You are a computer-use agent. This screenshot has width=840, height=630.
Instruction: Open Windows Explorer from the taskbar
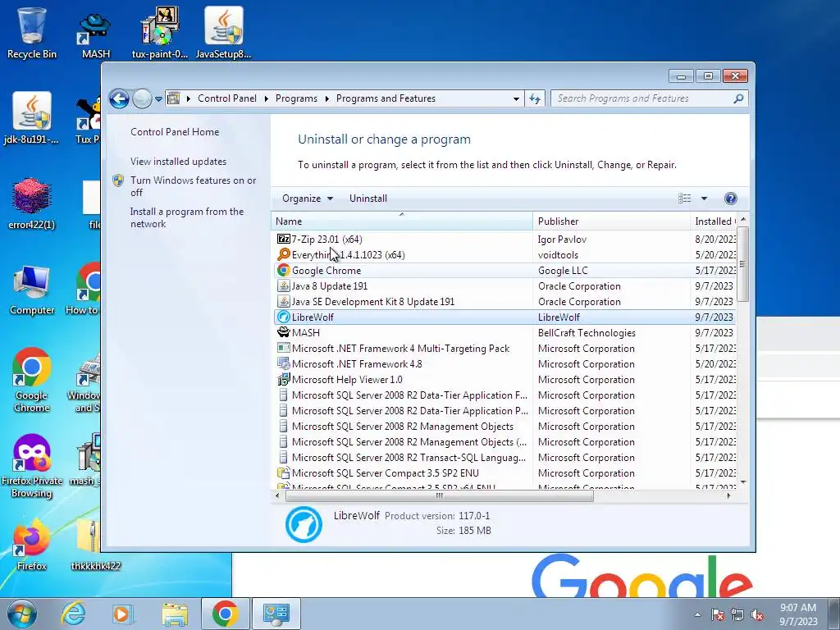pyautogui.click(x=175, y=614)
